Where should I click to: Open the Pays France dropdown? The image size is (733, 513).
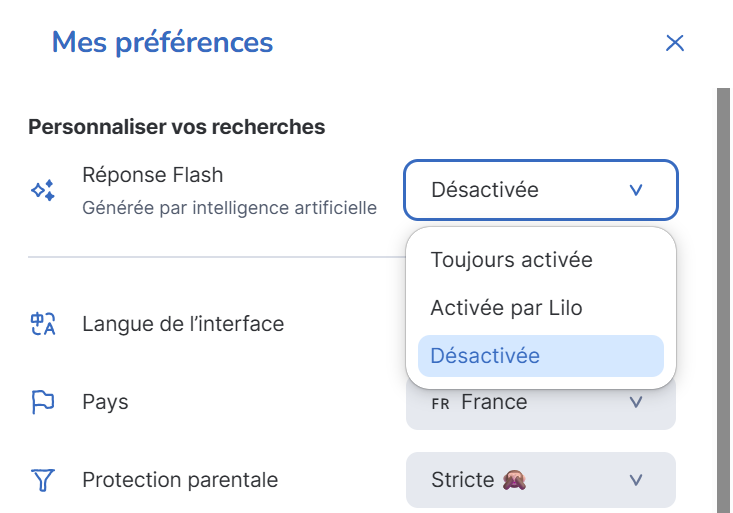pyautogui.click(x=540, y=403)
